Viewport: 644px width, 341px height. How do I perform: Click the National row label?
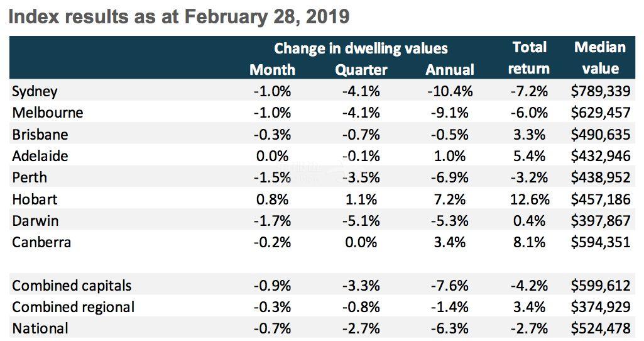pyautogui.click(x=40, y=328)
